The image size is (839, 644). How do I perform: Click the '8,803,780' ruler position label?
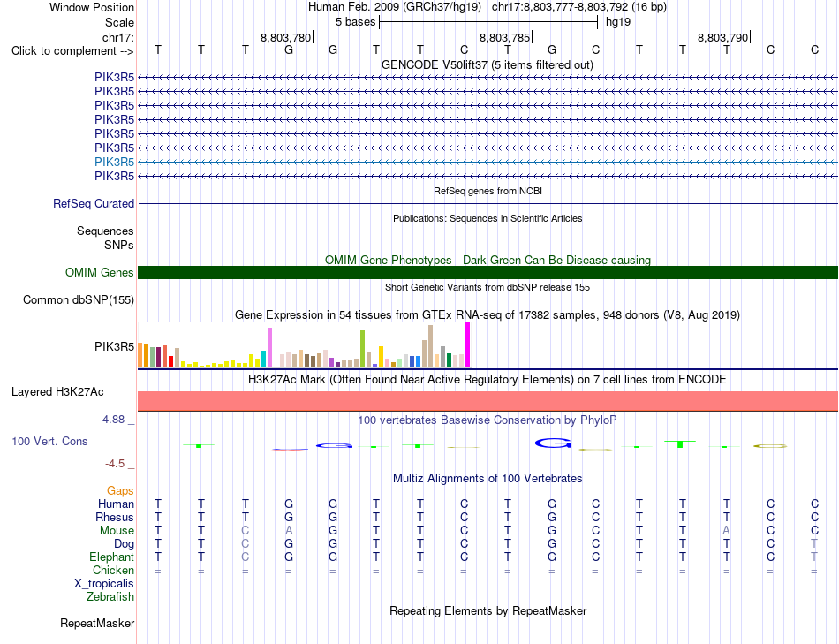285,37
